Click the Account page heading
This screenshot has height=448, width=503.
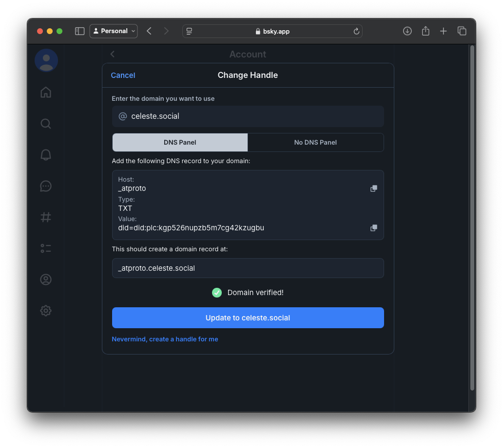click(248, 54)
